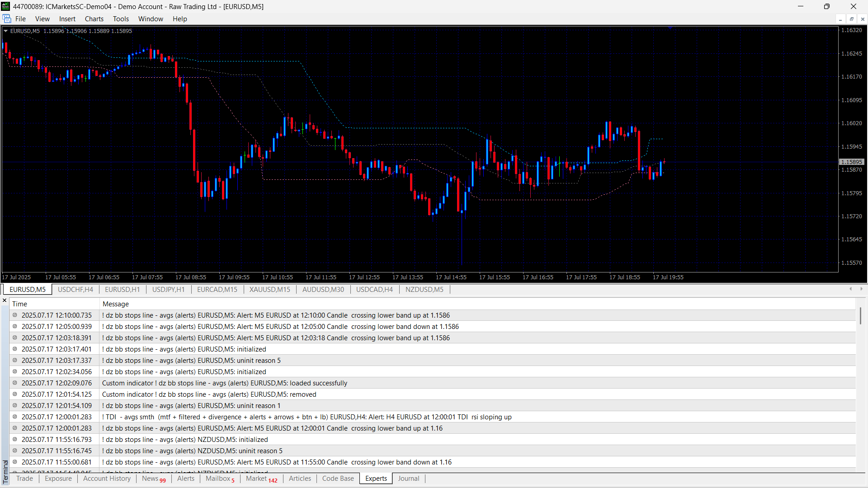The height and width of the screenshot is (488, 868).
Task: Open the Journal terminal tab
Action: [x=408, y=479]
